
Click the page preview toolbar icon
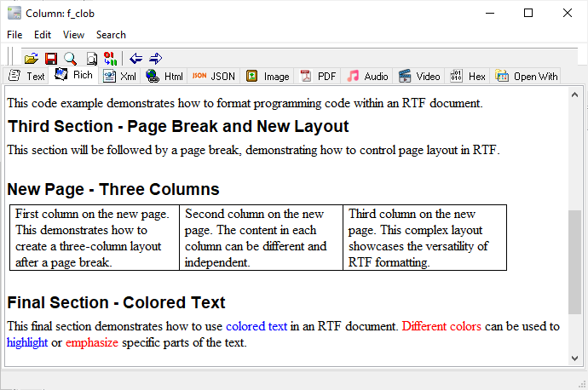click(91, 59)
